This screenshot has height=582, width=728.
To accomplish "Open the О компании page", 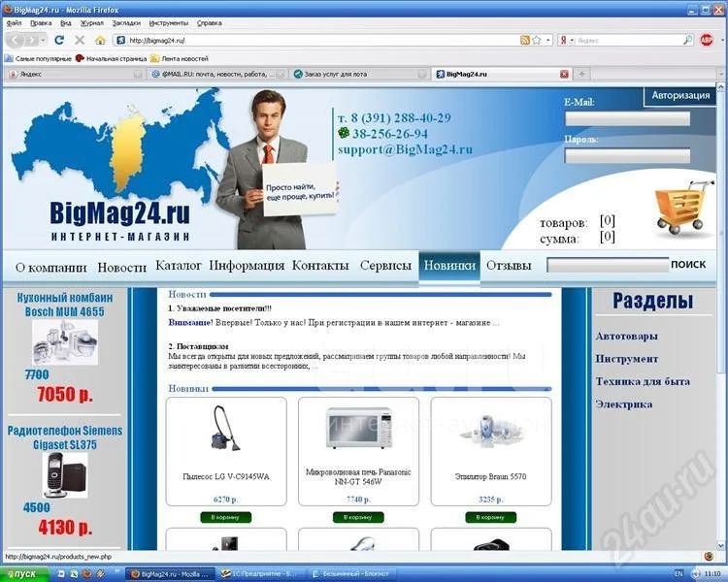I will click(51, 268).
